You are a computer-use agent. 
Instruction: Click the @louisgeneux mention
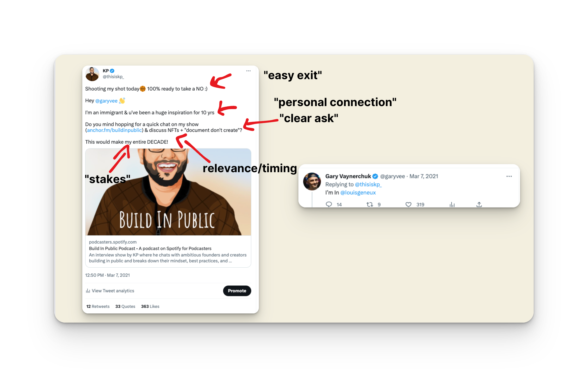click(x=358, y=193)
